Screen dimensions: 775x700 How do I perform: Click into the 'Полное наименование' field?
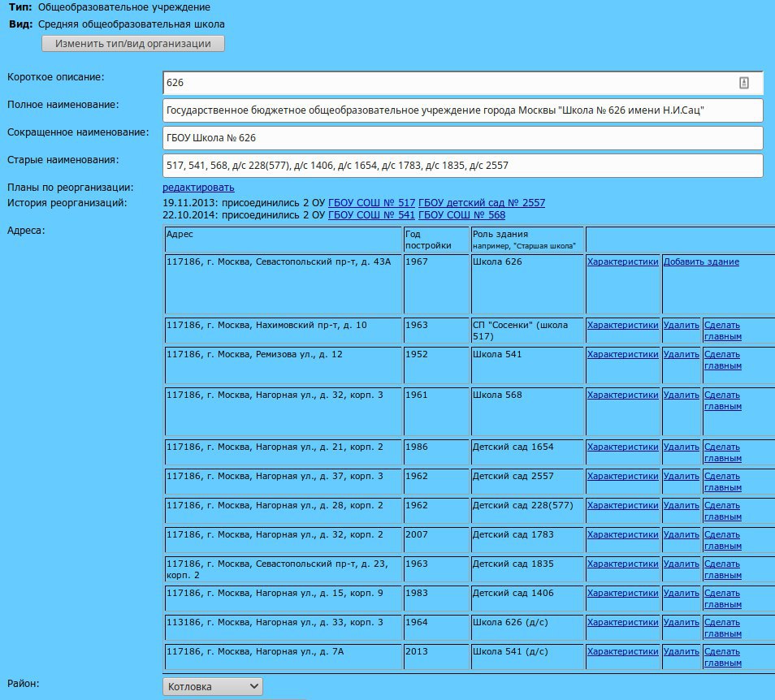tap(462, 110)
